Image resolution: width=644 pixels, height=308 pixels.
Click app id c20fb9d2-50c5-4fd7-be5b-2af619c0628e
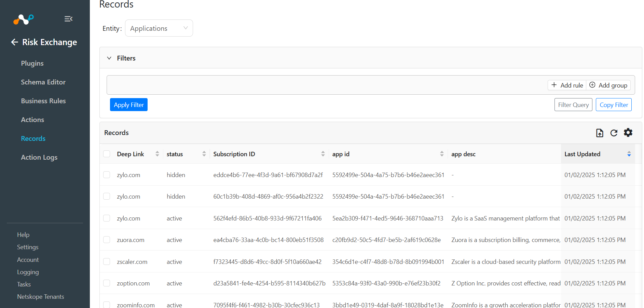(x=386, y=240)
